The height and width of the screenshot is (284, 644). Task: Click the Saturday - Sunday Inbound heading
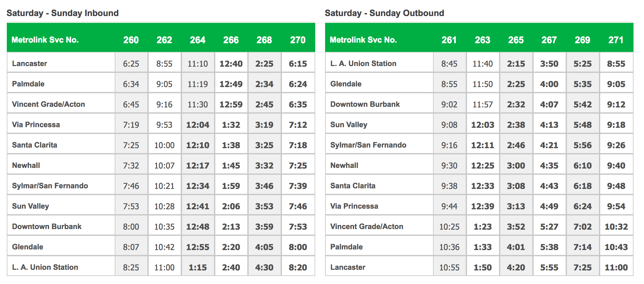click(x=63, y=13)
